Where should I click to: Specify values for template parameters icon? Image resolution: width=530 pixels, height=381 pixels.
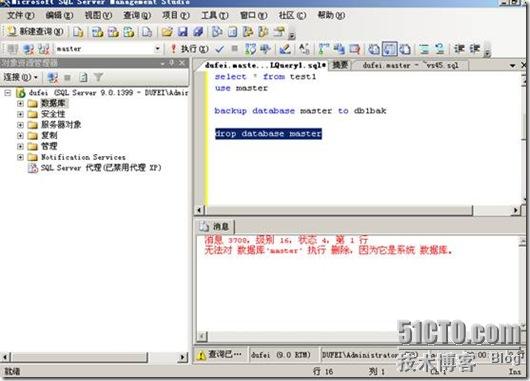tap(304, 49)
